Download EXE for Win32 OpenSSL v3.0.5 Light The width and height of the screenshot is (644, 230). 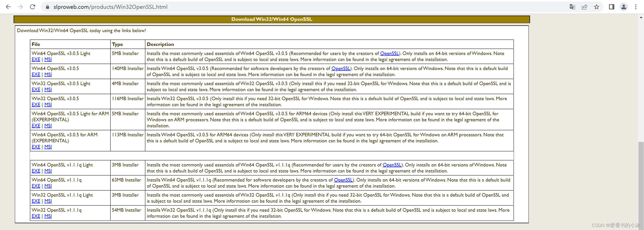pyautogui.click(x=36, y=90)
